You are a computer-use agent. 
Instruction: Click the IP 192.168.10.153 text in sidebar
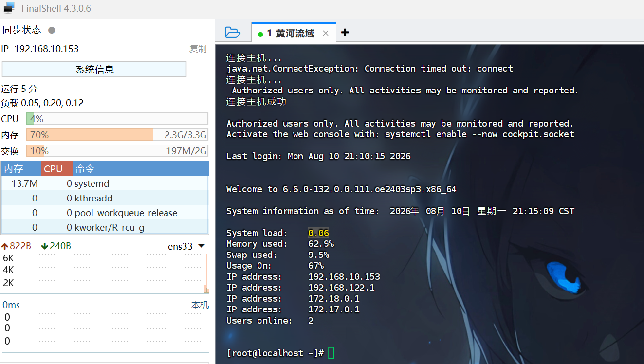coord(40,49)
